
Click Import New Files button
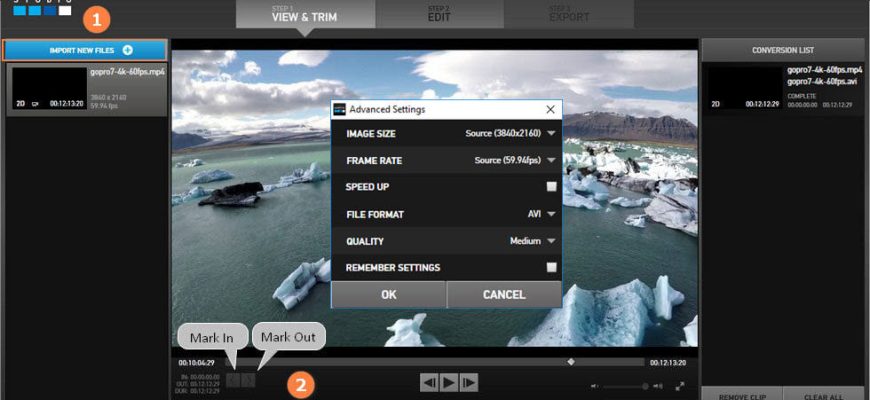coord(85,50)
